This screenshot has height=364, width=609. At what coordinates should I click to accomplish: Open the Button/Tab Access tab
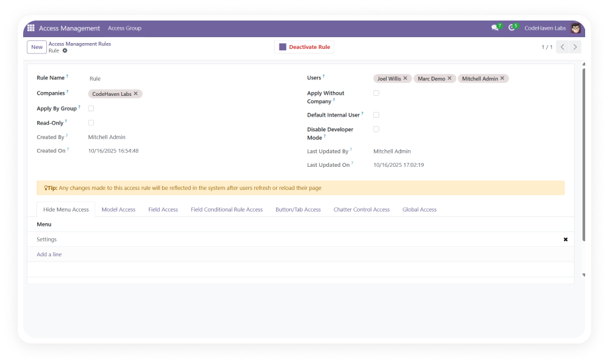(299, 209)
